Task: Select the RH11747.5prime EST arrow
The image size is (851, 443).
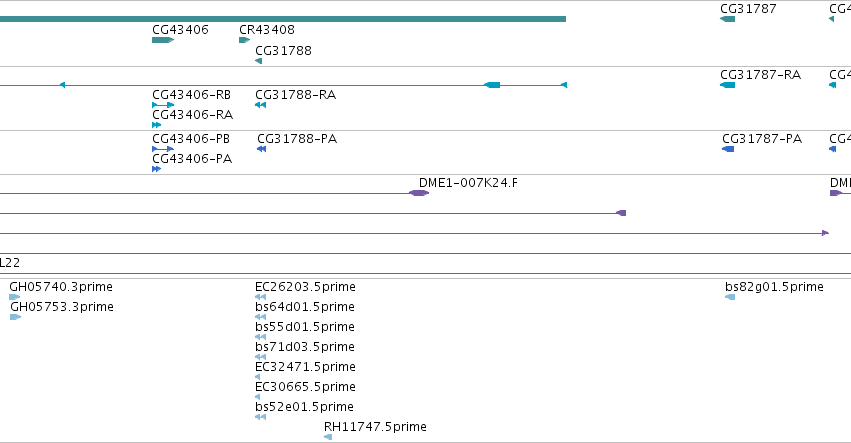Action: (x=328, y=437)
